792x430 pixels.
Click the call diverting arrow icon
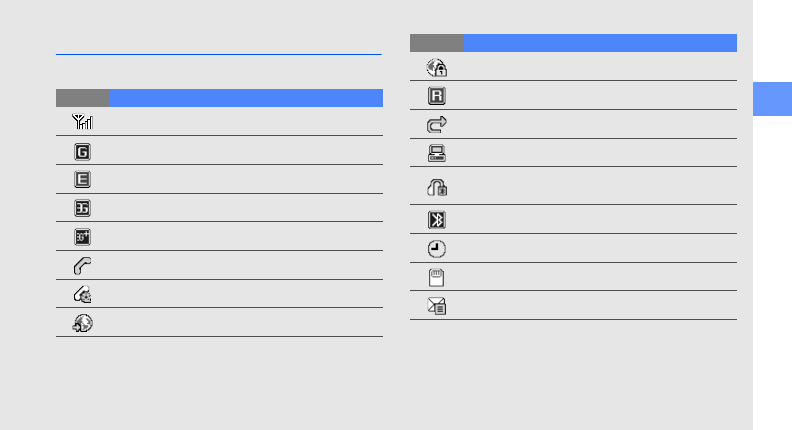click(437, 125)
